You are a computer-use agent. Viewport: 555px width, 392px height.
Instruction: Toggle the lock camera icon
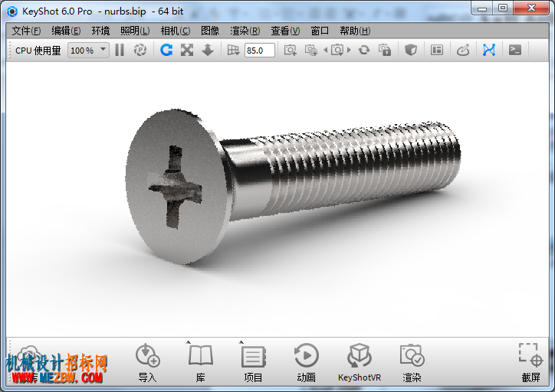pos(385,51)
